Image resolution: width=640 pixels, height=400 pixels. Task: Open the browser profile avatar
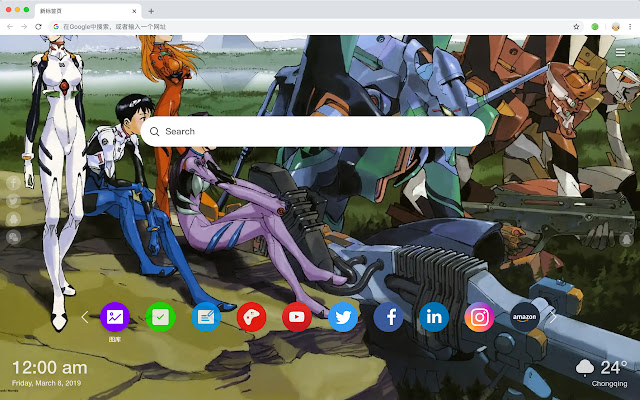click(x=616, y=27)
